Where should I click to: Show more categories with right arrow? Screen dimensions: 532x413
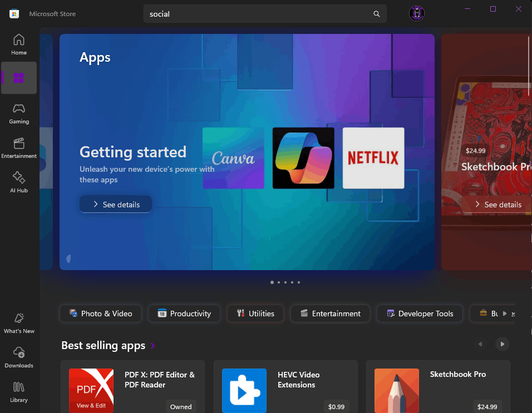click(x=505, y=314)
